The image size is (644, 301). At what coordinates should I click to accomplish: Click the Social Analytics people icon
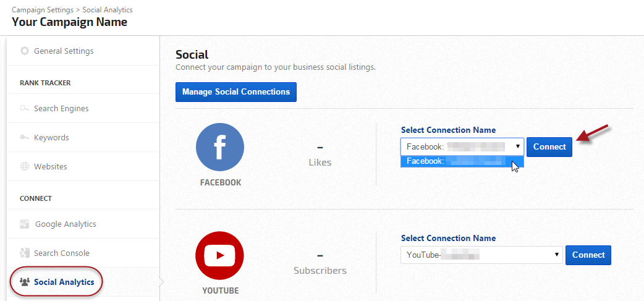click(25, 282)
